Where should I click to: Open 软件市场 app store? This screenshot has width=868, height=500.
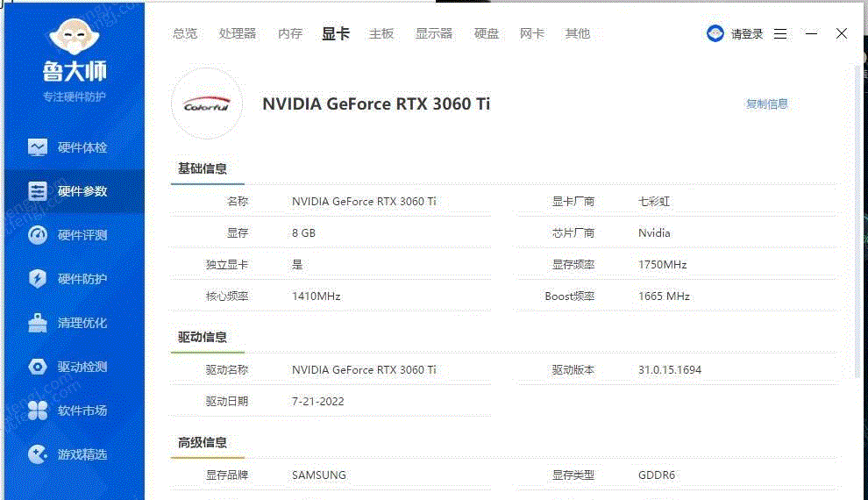pyautogui.click(x=75, y=411)
